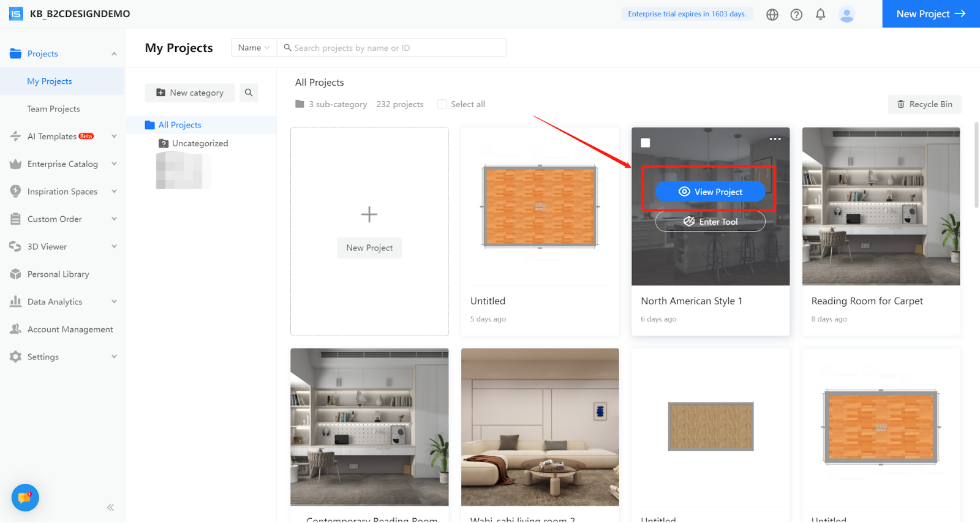Screen dimensions: 980x523
Task: Open the three-dot menu on North American Style 1
Action: [775, 139]
